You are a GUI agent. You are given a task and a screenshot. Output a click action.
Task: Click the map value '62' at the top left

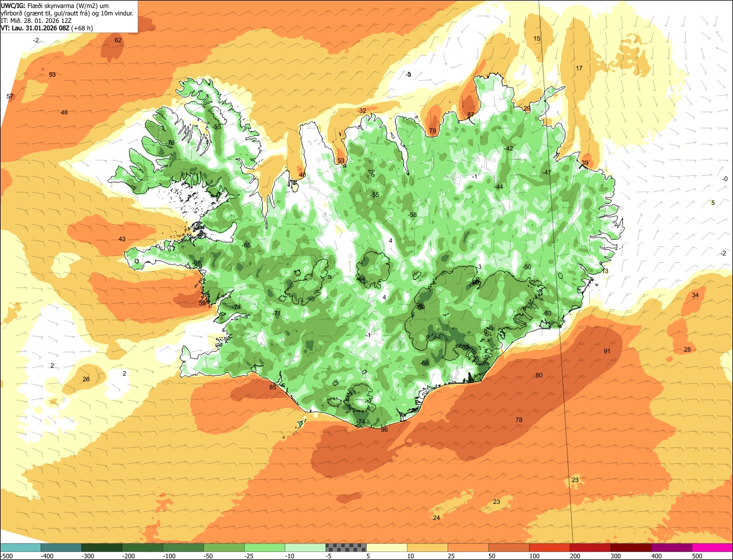[x=118, y=40]
